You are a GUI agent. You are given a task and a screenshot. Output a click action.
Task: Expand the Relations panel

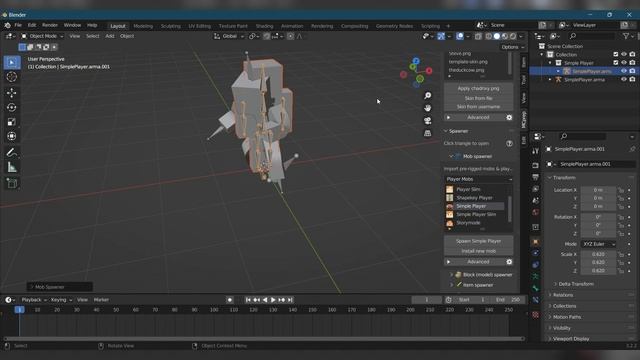562,295
